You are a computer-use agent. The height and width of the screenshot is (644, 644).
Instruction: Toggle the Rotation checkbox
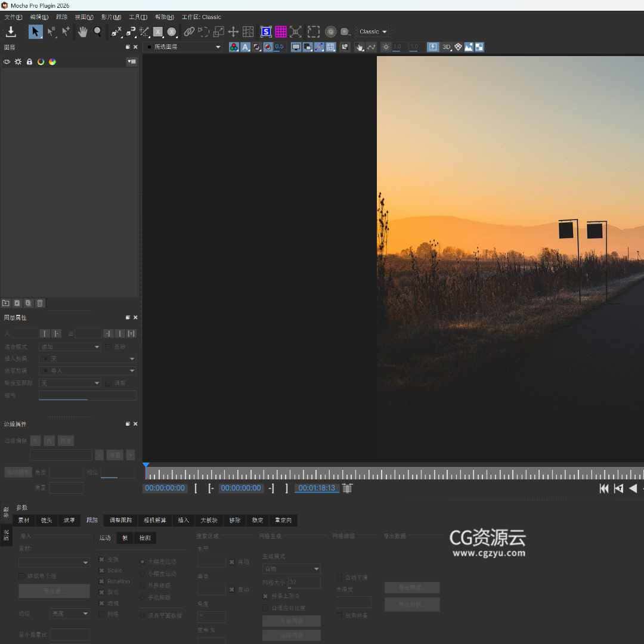101,581
